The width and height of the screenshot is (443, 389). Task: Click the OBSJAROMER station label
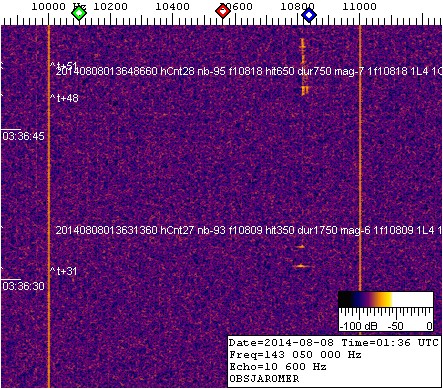(x=264, y=379)
